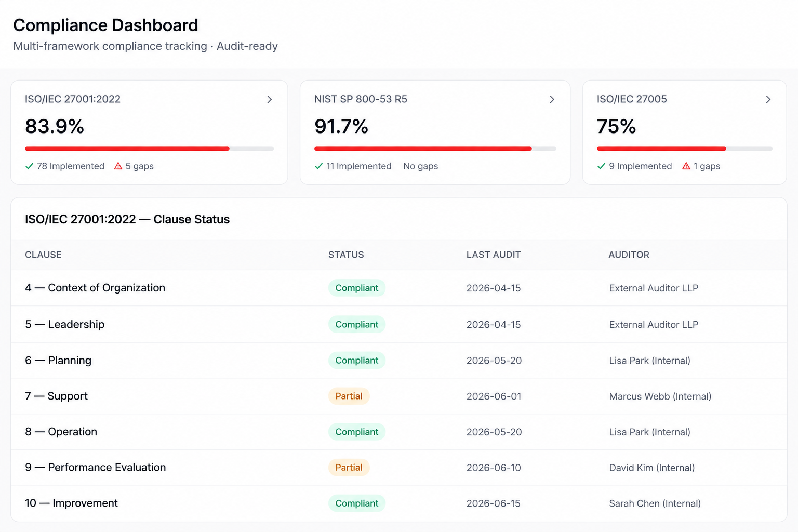This screenshot has height=532, width=798.
Task: Click the Compliant badge for Context of Organization
Action: pos(357,288)
